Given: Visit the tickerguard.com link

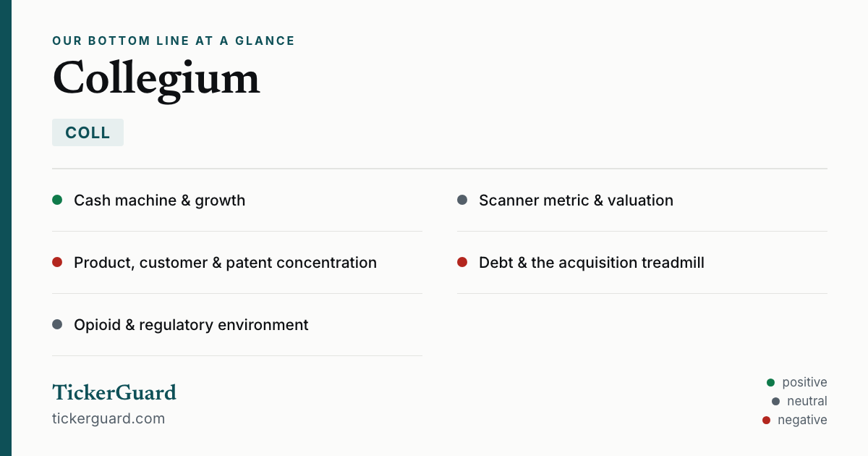Looking at the screenshot, I should (109, 418).
